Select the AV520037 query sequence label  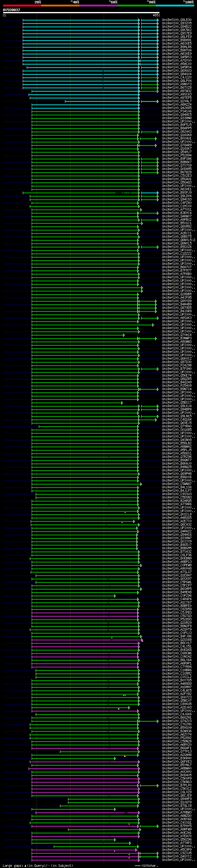(11, 10)
